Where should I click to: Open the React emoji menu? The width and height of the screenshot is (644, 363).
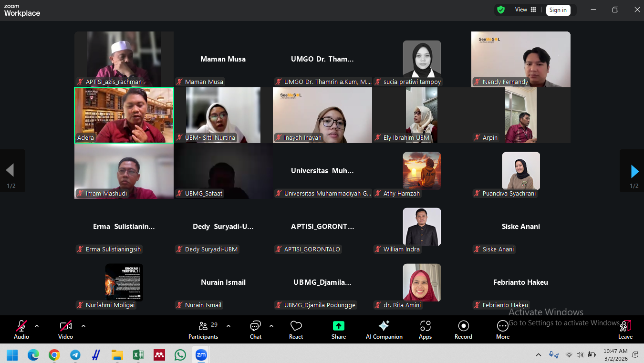click(296, 330)
